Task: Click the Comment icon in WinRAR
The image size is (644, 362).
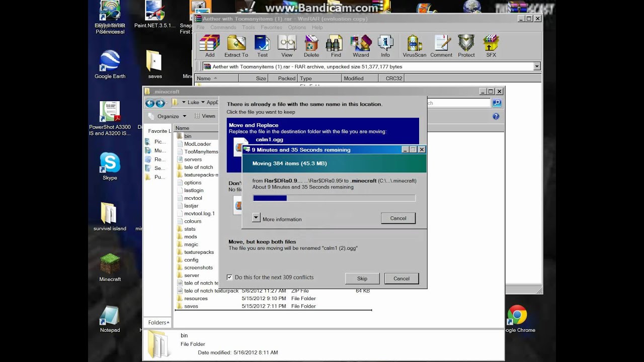Action: tap(441, 46)
